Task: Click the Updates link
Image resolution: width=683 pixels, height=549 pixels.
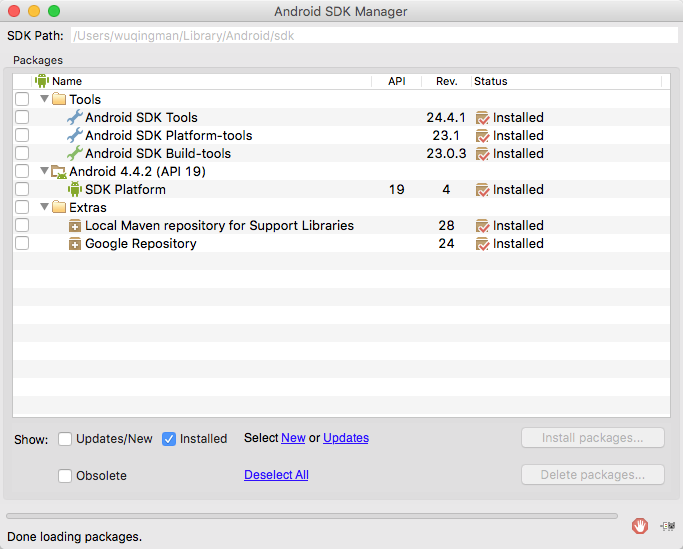Action: [x=346, y=438]
